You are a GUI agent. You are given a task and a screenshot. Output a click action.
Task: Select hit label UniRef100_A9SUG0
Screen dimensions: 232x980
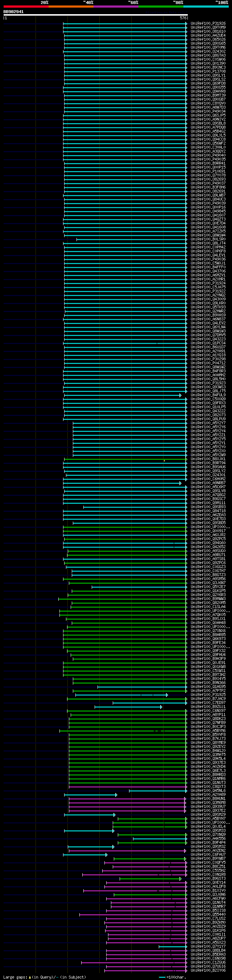[x=208, y=551]
